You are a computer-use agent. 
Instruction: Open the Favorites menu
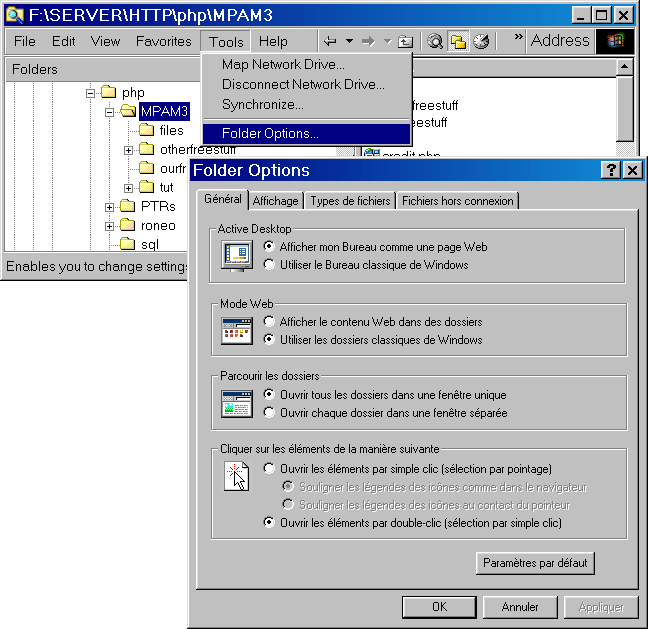point(164,41)
